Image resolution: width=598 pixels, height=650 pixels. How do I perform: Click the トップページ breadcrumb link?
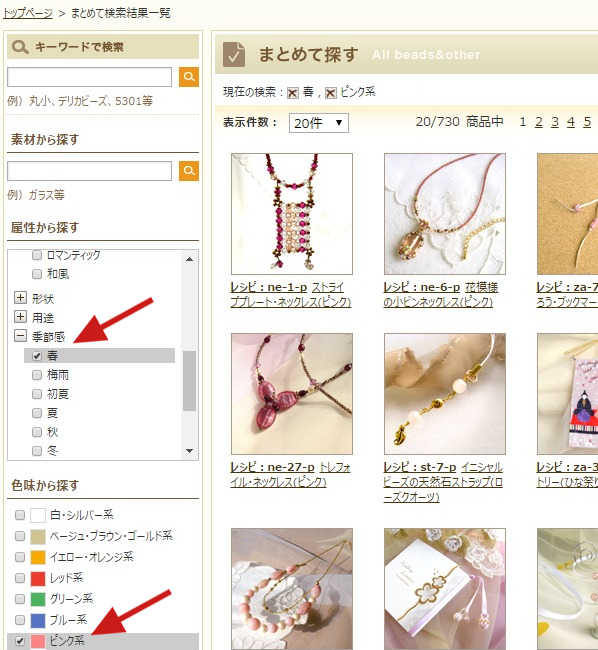[x=28, y=13]
